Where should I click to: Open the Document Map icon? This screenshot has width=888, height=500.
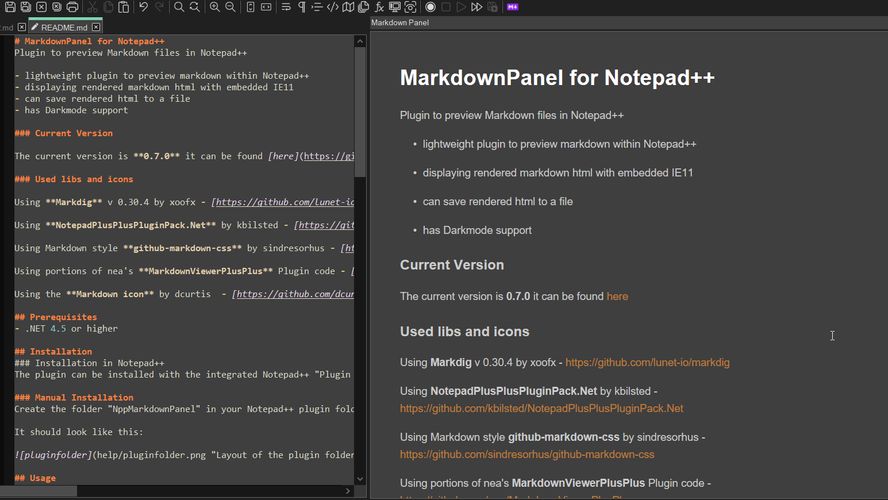pyautogui.click(x=348, y=7)
